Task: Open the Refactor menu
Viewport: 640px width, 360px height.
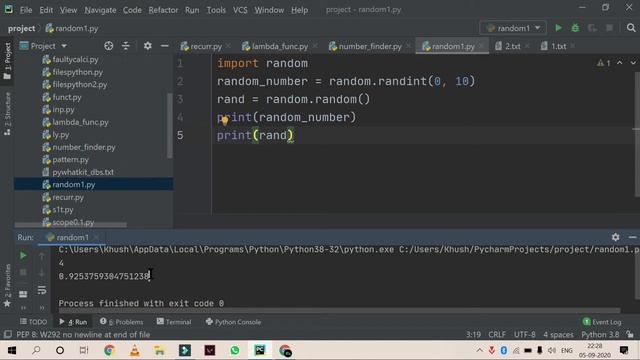Action: 163,10
